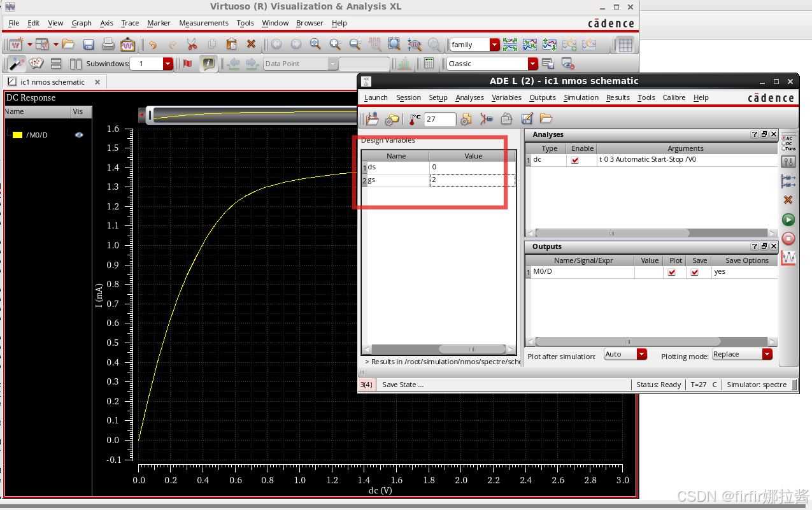Open the Marker menu

point(159,23)
